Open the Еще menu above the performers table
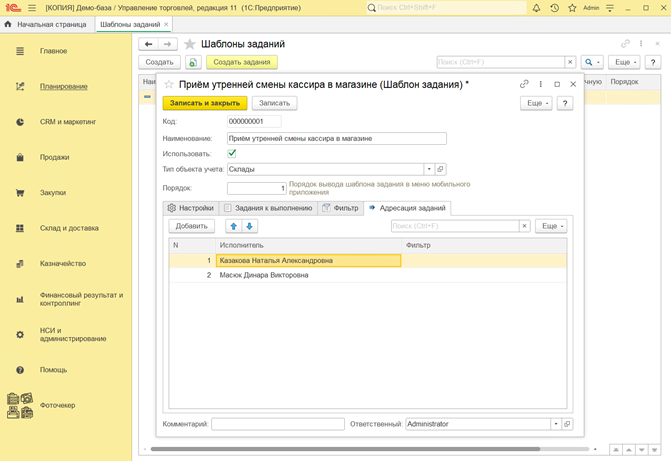This screenshot has width=671, height=461. click(551, 226)
